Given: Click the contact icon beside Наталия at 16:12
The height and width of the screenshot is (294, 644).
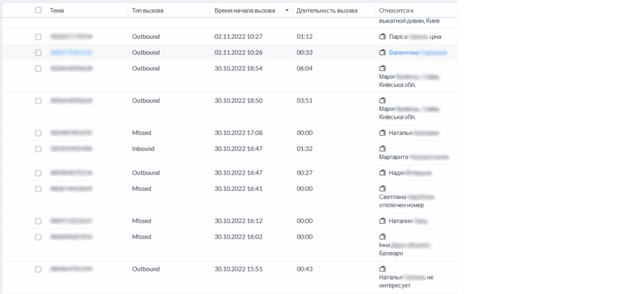Looking at the screenshot, I should click(x=382, y=221).
